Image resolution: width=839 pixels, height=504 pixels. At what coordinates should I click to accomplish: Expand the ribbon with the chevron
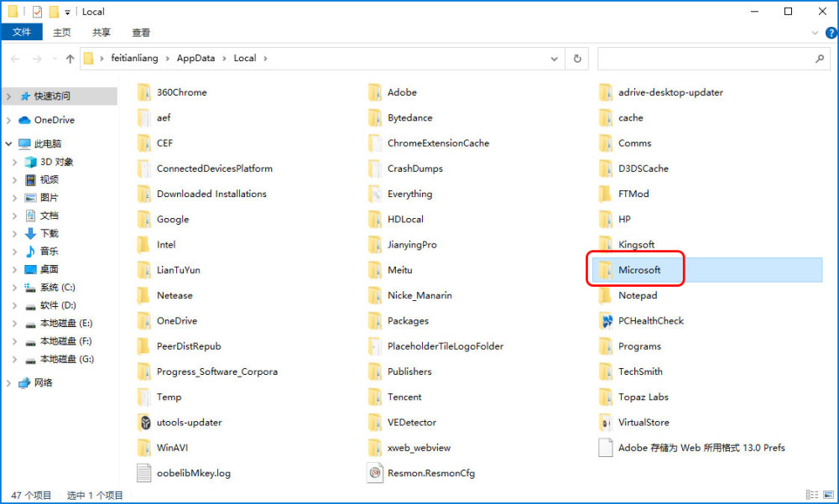815,33
